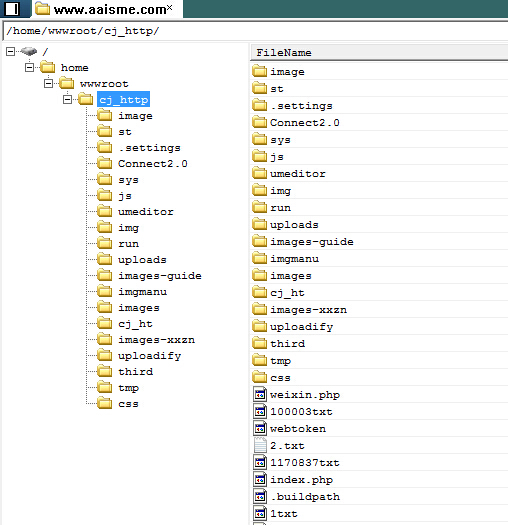Viewport: 508px width, 525px height.
Task: Select css row in file list
Action: (379, 377)
